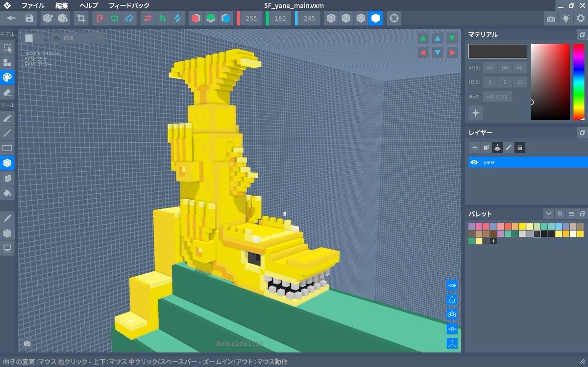Choose the eyedropper color picker tool
This screenshot has width=588, height=367.
pos(7,218)
